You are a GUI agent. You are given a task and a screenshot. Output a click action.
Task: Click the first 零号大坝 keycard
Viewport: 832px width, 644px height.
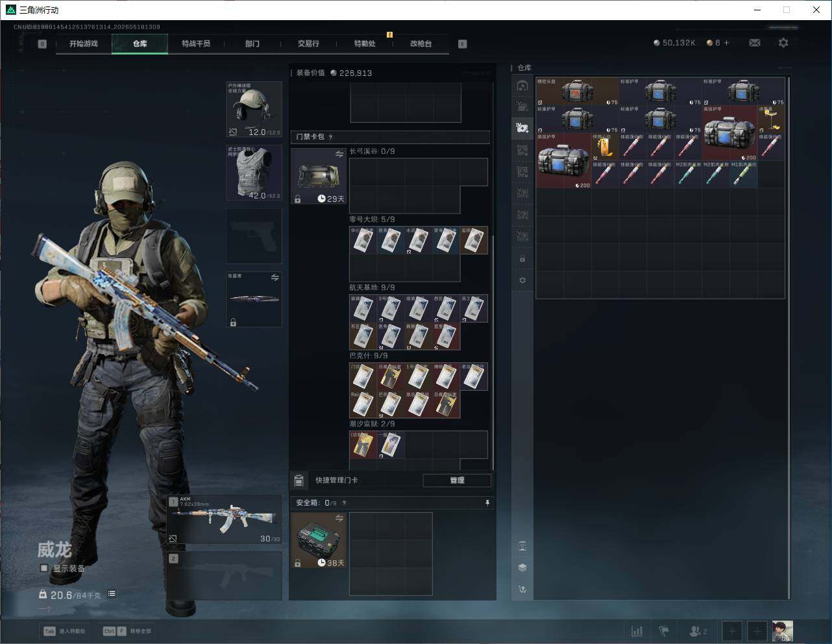point(363,240)
